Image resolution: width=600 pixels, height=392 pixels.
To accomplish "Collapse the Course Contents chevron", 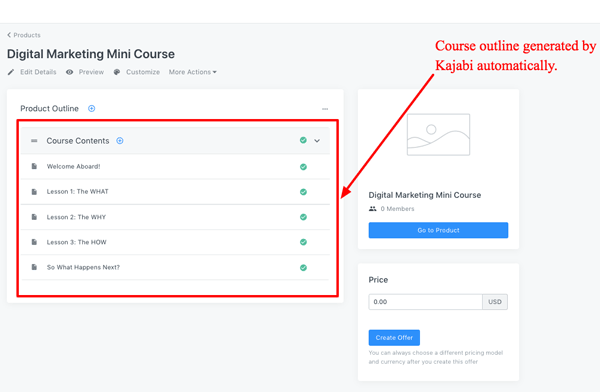I will [317, 140].
